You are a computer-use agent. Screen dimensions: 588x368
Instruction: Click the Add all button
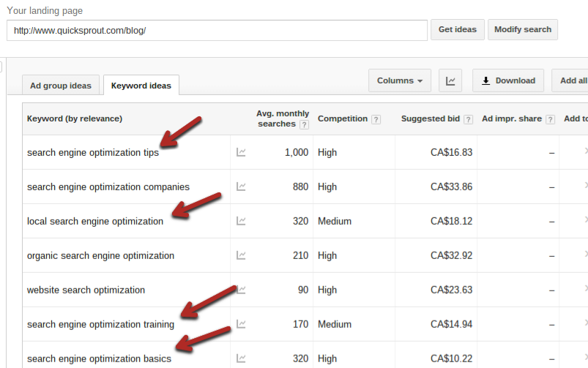click(x=572, y=81)
